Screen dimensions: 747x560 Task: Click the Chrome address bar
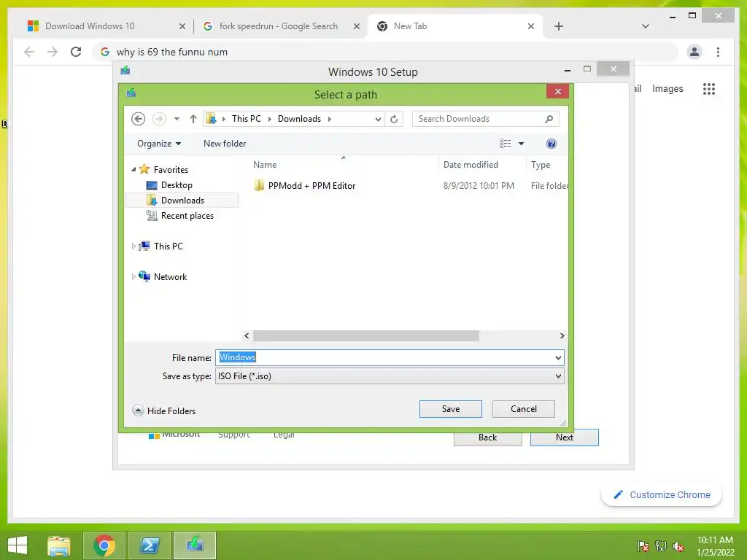pos(385,52)
